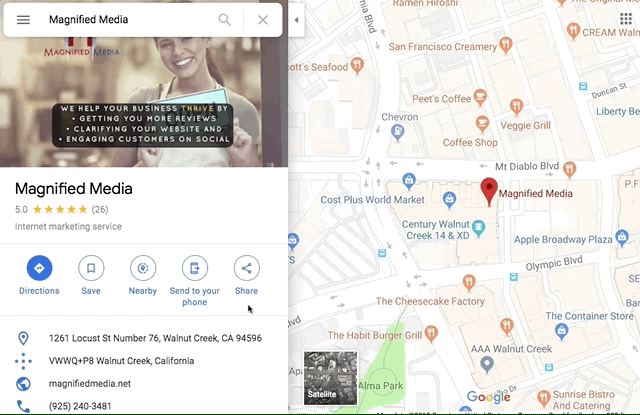The width and height of the screenshot is (640, 415).
Task: Click the plus code VWWQ+P8 entry
Action: (121, 361)
